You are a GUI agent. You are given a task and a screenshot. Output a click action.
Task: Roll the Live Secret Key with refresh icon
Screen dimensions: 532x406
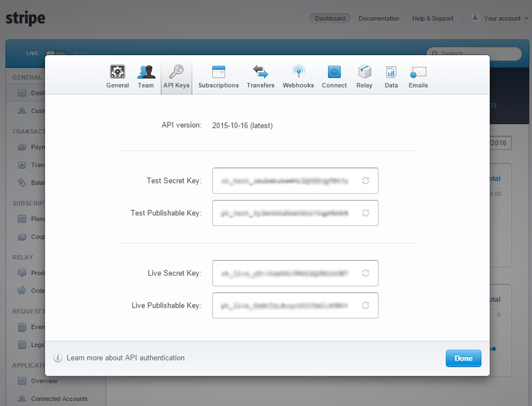(x=365, y=273)
